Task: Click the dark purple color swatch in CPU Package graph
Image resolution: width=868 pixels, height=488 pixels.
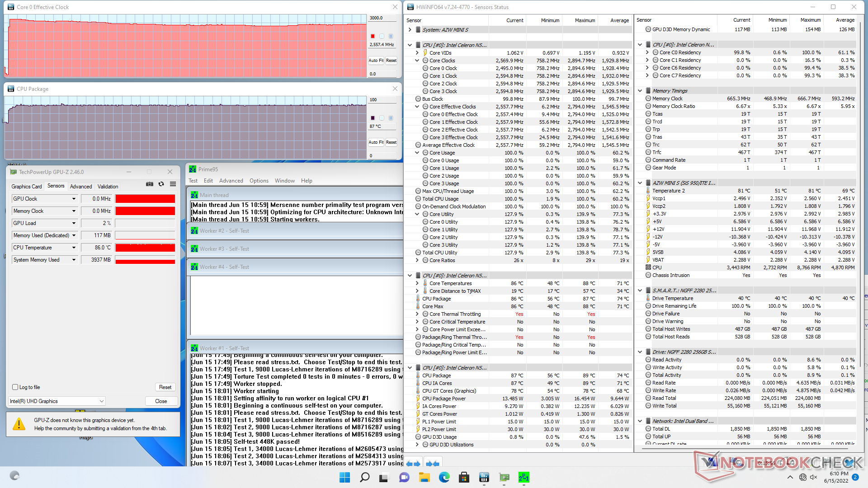Action: tap(373, 118)
